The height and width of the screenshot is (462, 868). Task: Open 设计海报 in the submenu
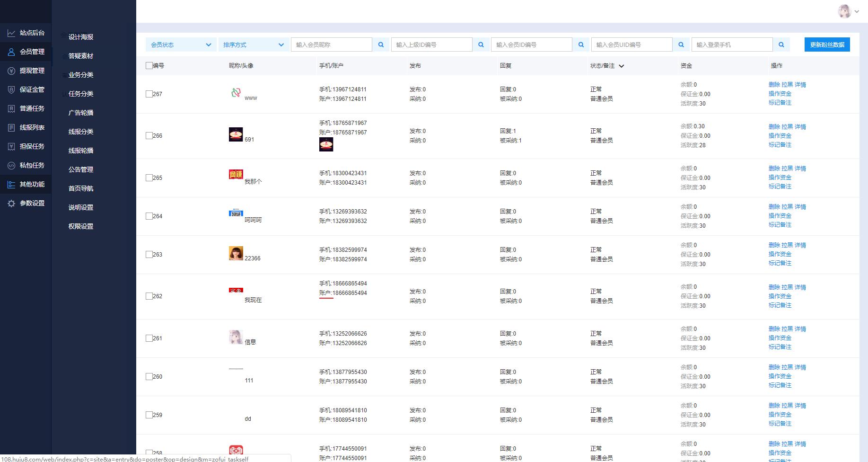point(81,37)
